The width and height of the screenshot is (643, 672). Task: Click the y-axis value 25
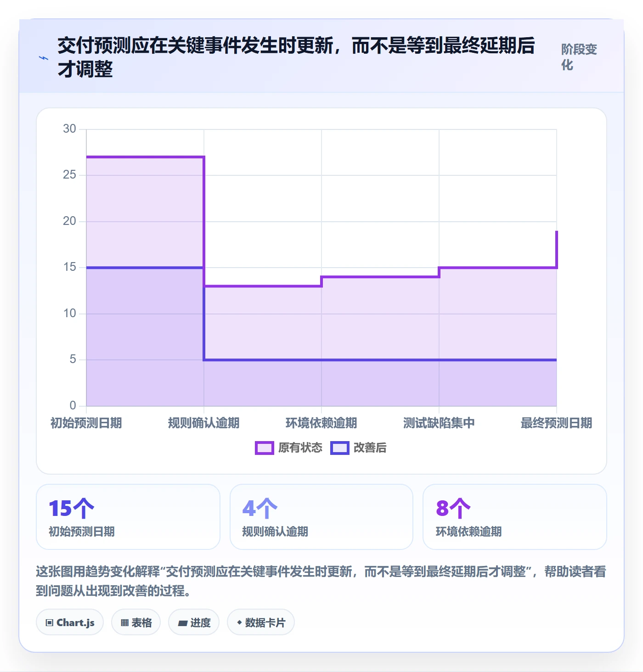coord(69,175)
